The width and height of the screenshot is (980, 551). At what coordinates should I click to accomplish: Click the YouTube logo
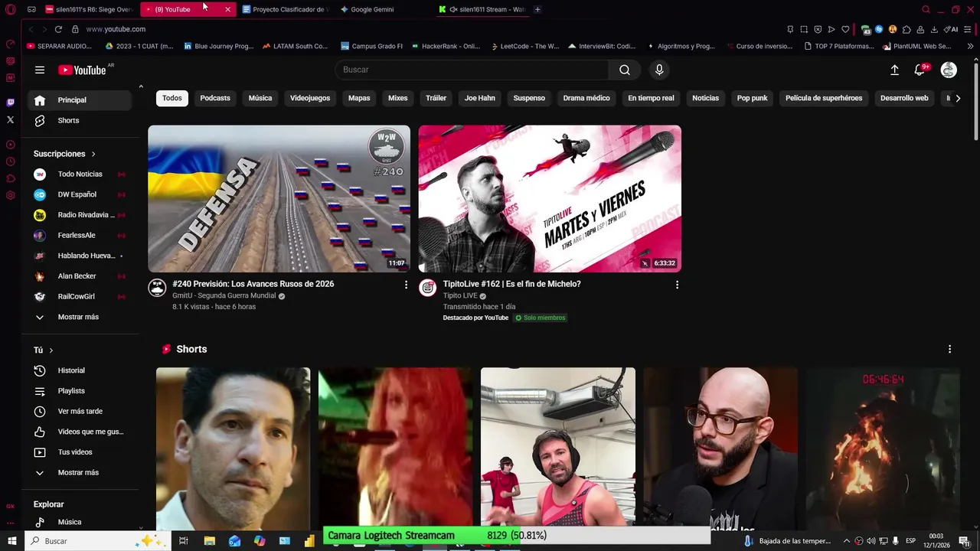82,70
